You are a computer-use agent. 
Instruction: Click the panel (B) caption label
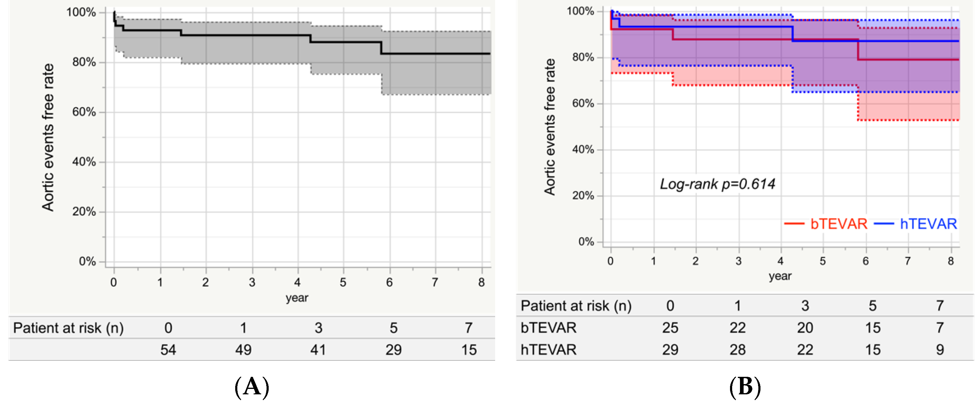[745, 387]
